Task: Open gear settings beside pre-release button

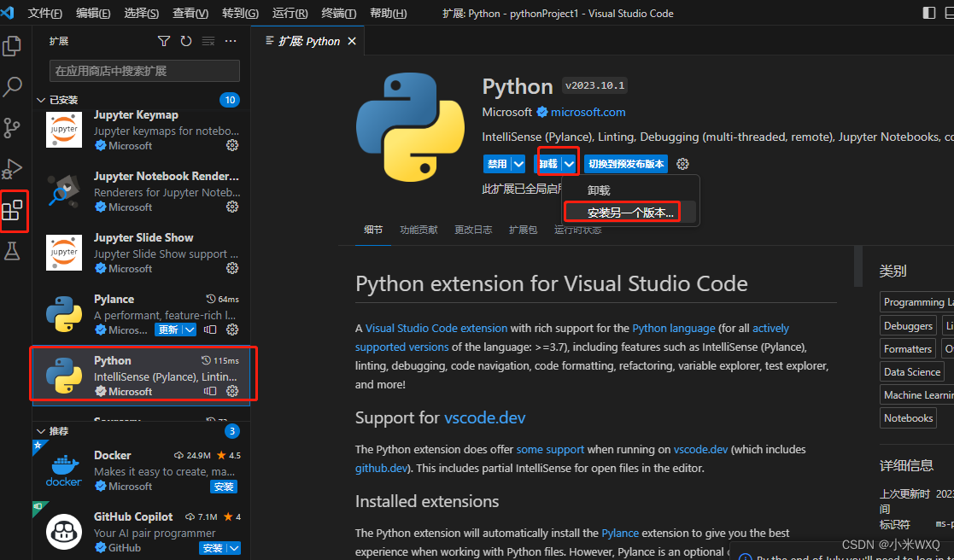Action: point(682,164)
